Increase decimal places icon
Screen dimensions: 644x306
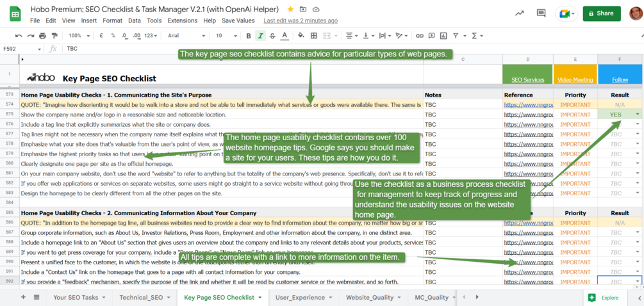click(x=136, y=36)
